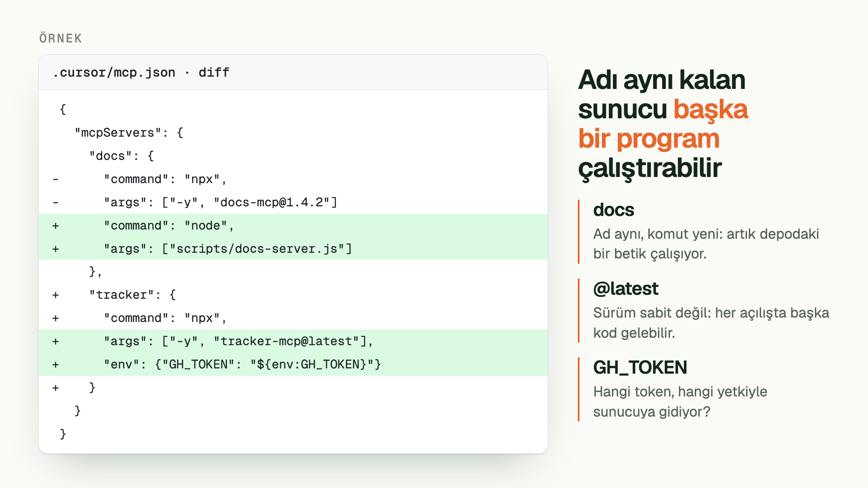The image size is (868, 488).
Task: Click the orange 'bir program' heading text
Action: coord(649,139)
